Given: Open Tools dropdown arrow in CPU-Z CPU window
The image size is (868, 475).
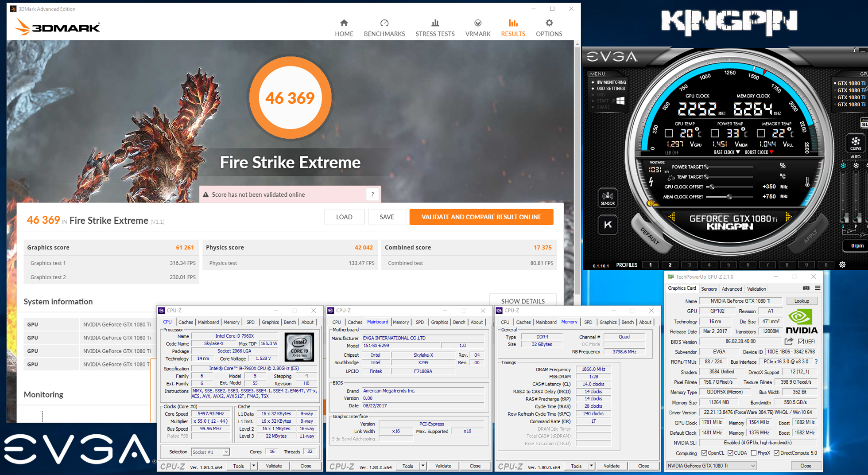Looking at the screenshot, I should pyautogui.click(x=253, y=466).
